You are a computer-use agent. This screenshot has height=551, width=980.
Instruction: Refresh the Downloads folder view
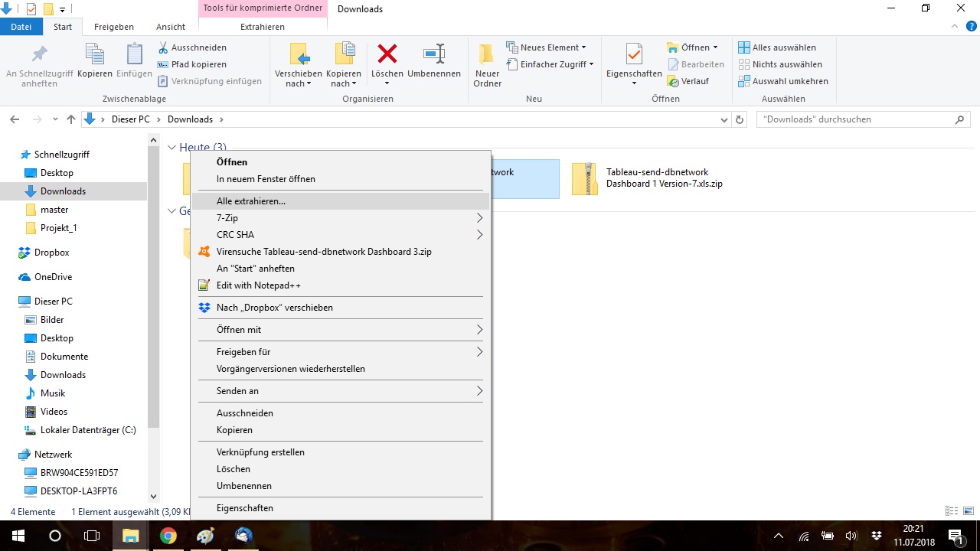coord(740,119)
